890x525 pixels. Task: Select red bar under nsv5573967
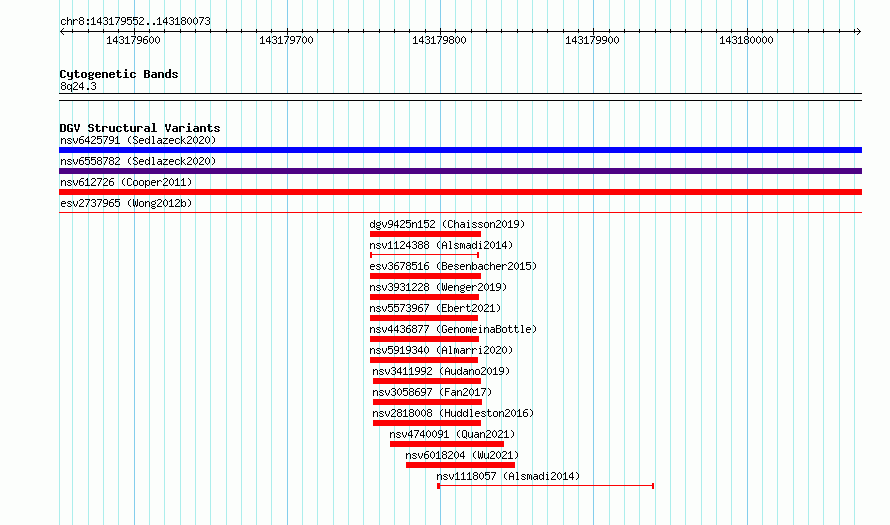tap(423, 318)
